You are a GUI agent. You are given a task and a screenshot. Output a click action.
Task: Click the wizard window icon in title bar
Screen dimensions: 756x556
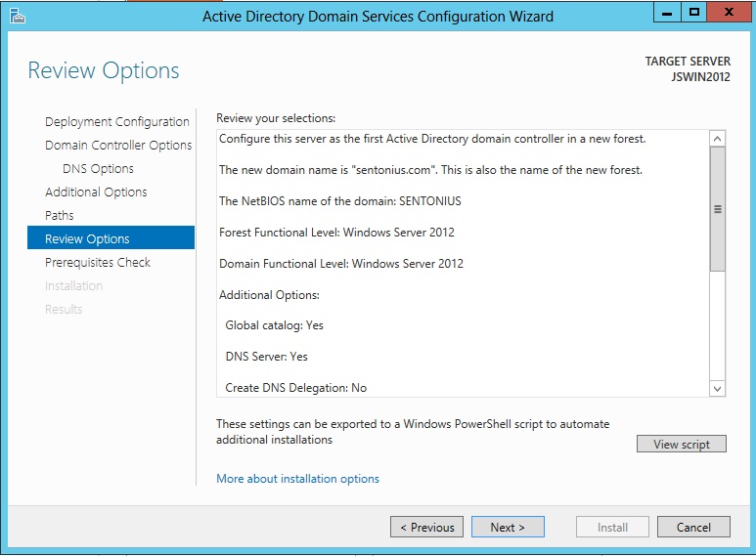coord(18,16)
